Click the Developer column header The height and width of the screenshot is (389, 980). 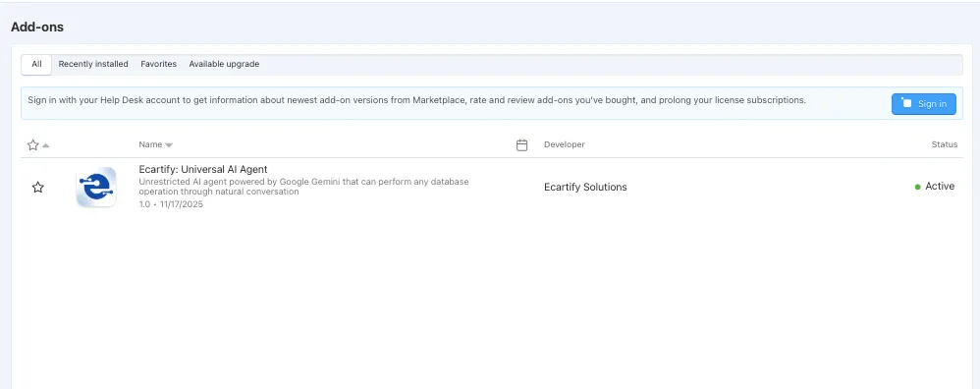pos(565,144)
